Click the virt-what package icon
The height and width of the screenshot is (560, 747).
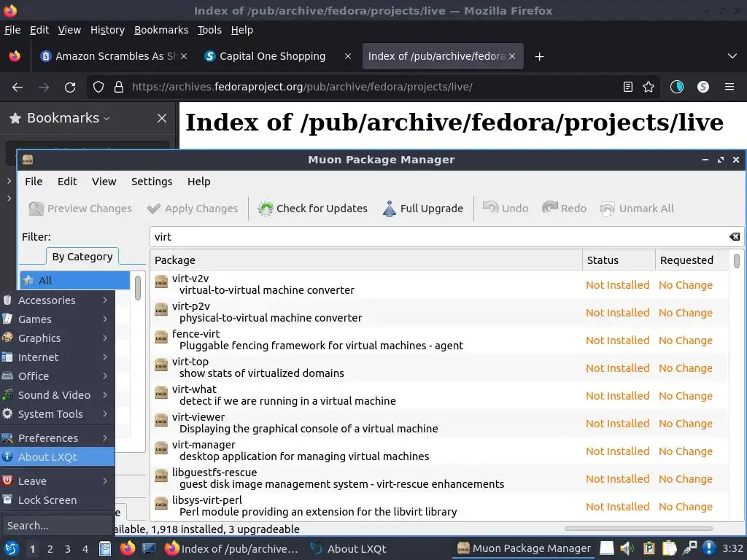coord(161,393)
